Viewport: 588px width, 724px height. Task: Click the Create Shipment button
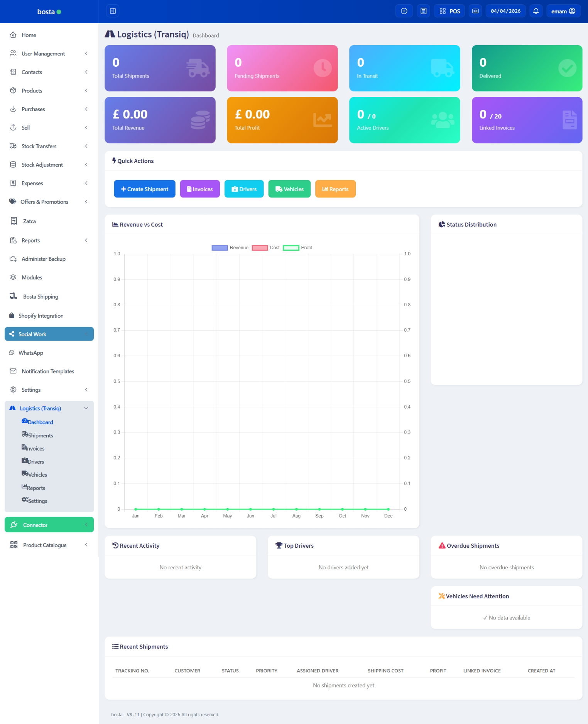click(x=144, y=189)
